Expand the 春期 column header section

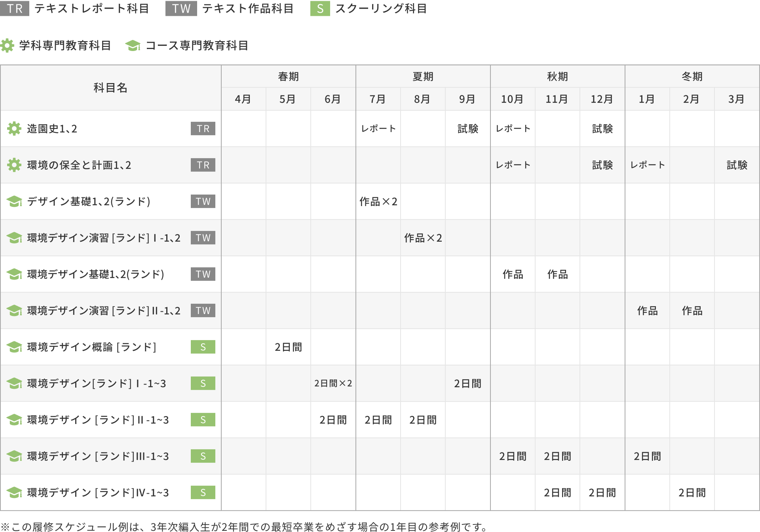click(288, 76)
